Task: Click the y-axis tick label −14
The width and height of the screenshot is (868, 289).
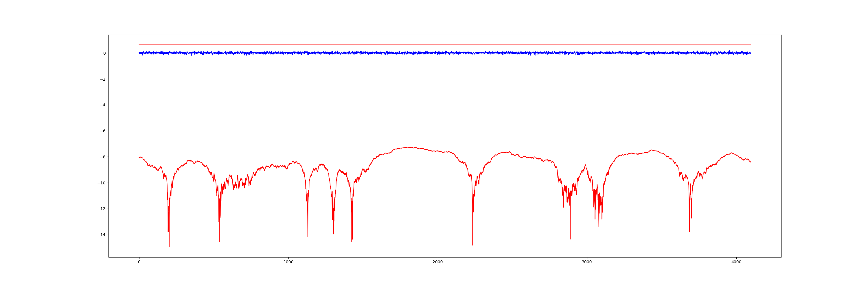Action: (x=102, y=235)
